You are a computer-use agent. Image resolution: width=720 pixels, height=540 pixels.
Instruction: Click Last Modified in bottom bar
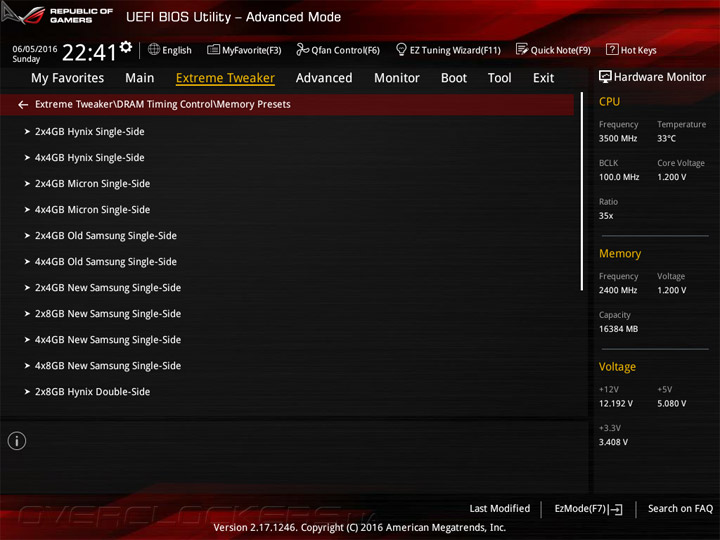coord(500,508)
